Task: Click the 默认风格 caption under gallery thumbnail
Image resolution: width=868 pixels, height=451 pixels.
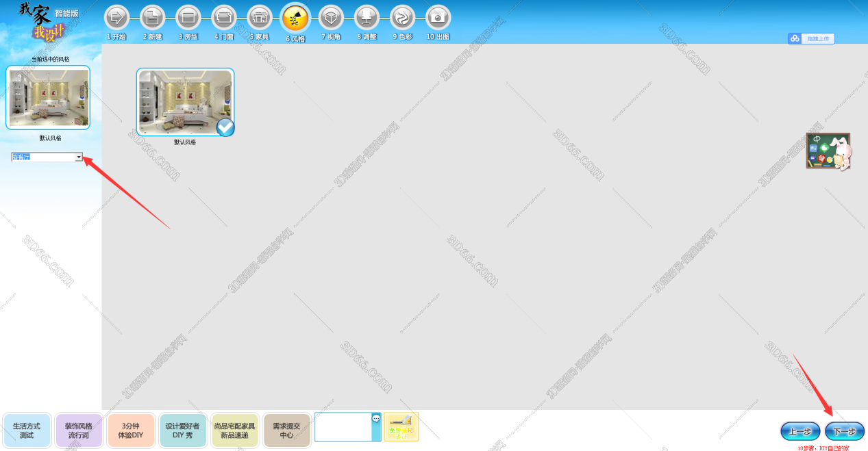Action: pyautogui.click(x=185, y=142)
